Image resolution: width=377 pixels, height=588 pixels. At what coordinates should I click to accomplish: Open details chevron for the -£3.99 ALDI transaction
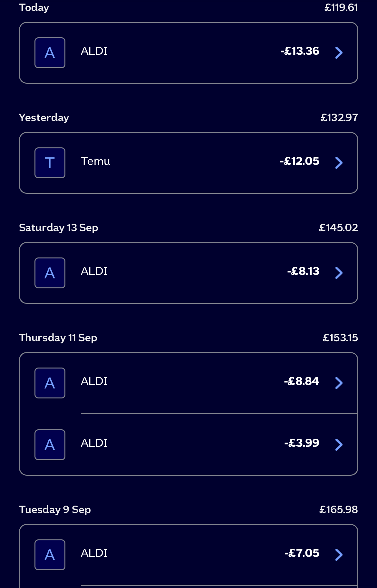339,445
